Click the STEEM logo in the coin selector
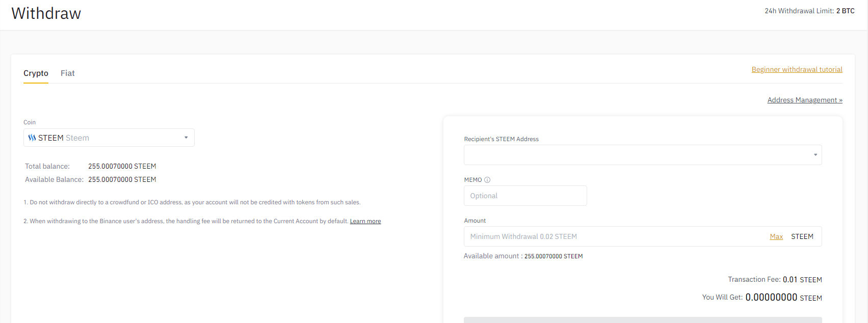The height and width of the screenshot is (323, 868). coord(32,138)
